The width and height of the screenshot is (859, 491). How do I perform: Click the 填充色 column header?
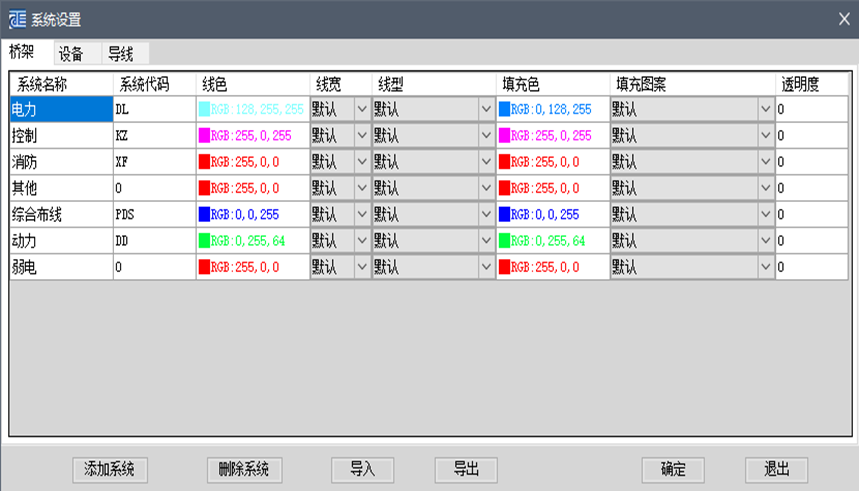point(553,84)
